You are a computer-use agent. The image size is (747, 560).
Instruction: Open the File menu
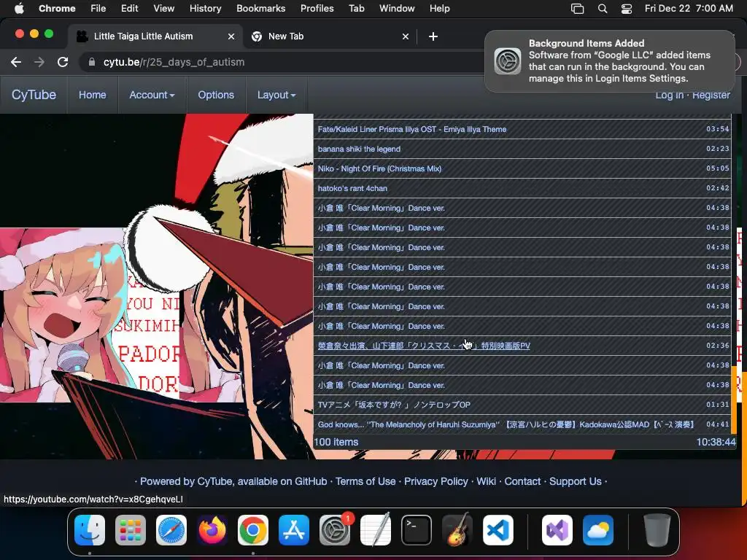[x=98, y=8]
